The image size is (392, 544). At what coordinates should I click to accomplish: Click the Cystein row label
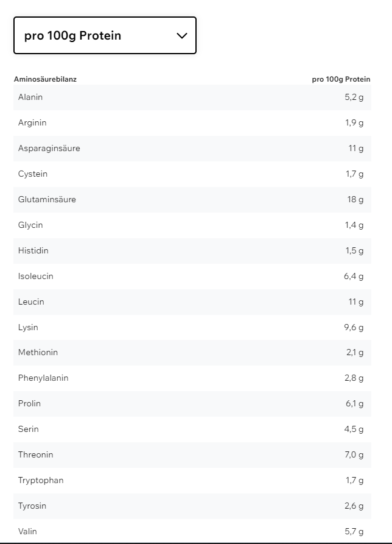click(x=33, y=174)
